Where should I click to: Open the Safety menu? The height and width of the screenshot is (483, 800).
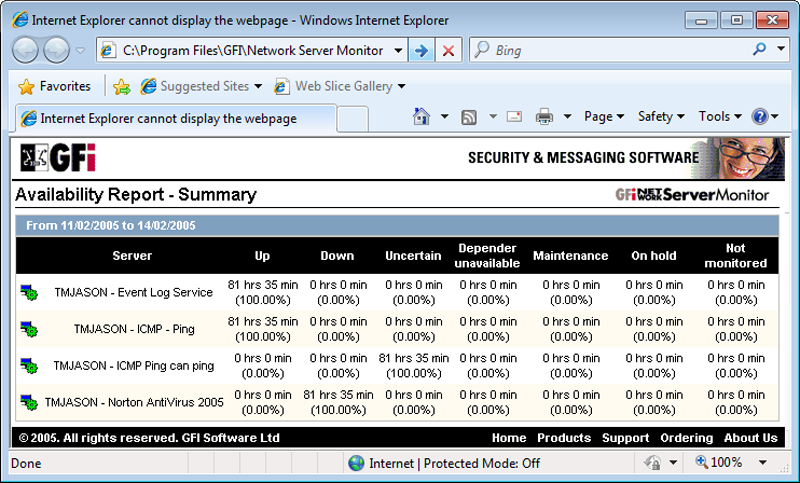(661, 117)
